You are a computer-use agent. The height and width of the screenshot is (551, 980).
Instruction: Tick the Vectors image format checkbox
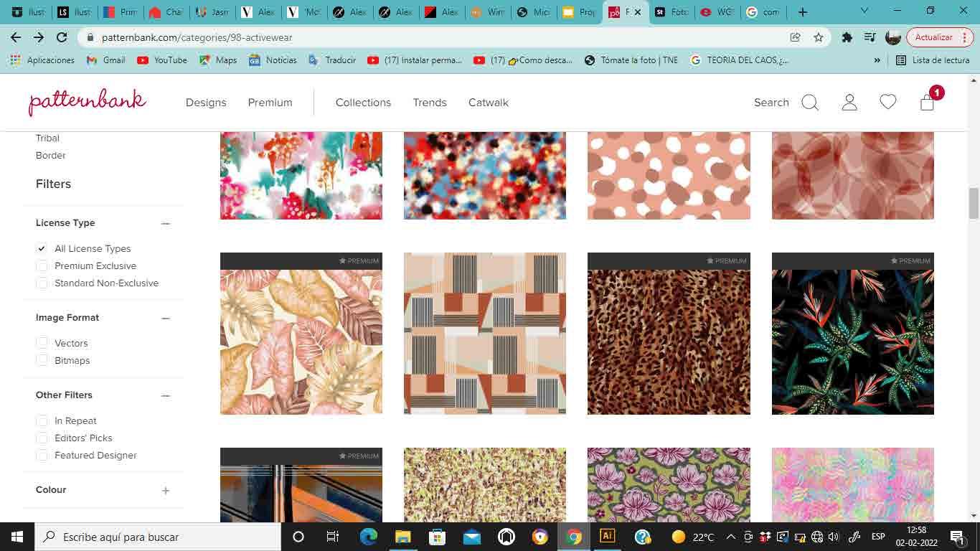tap(42, 343)
